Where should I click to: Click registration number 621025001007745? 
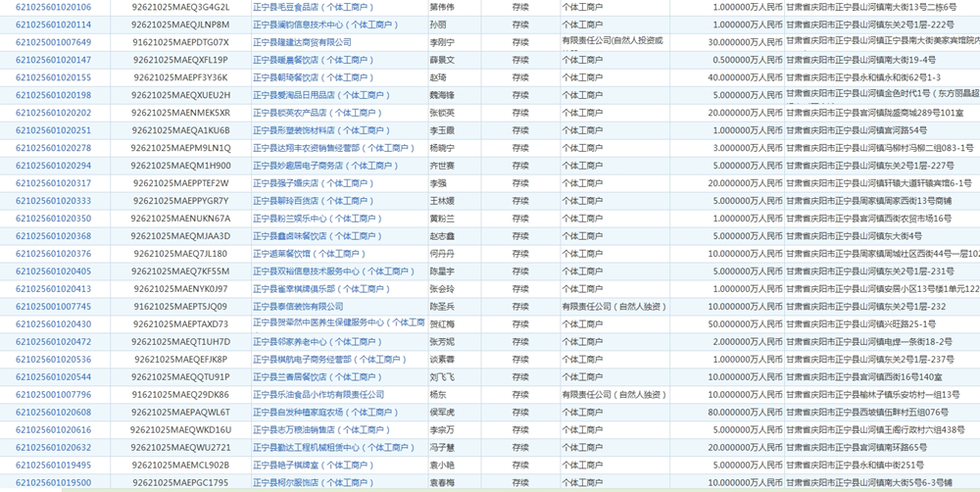coord(53,307)
